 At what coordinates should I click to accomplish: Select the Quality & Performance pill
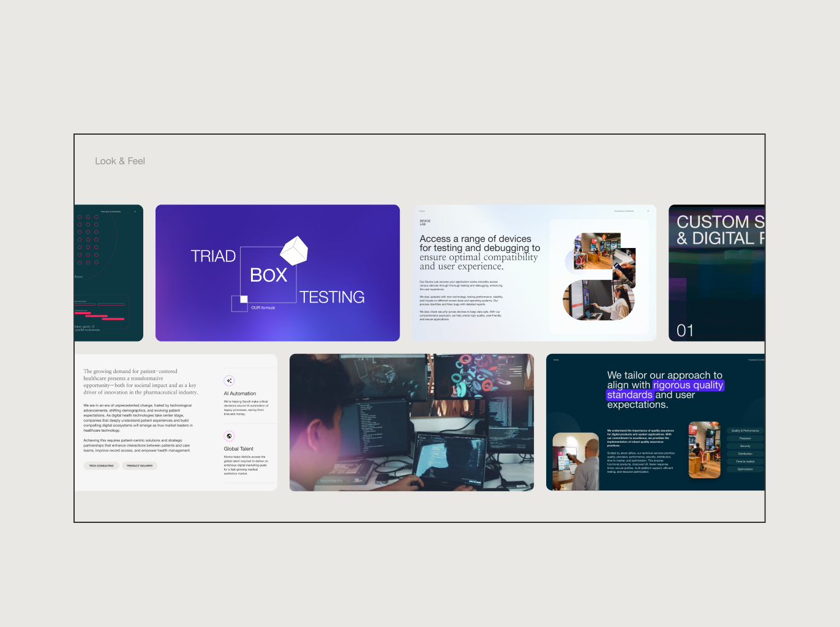click(745, 430)
